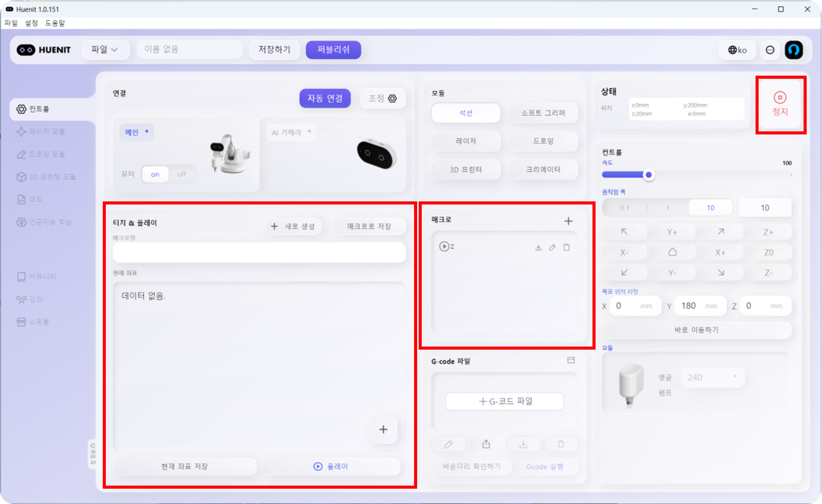Viewport: 822px width, 504px height.
Task: Open the ko language selector
Action: pos(737,50)
